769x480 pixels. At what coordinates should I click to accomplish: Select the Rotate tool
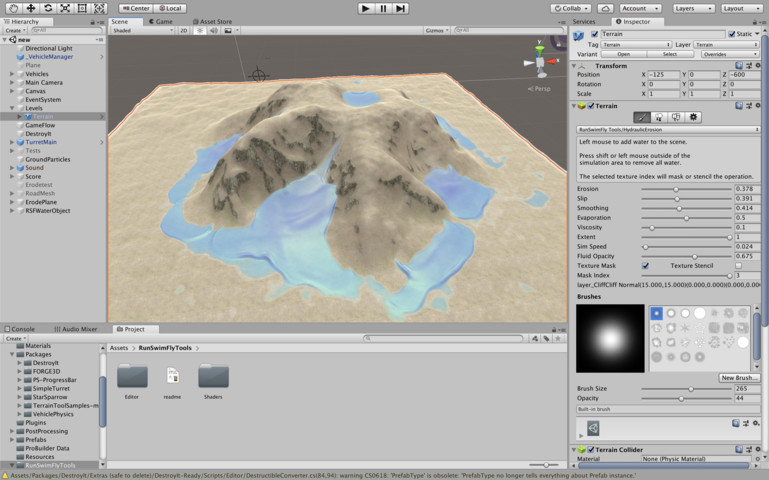coord(48,8)
